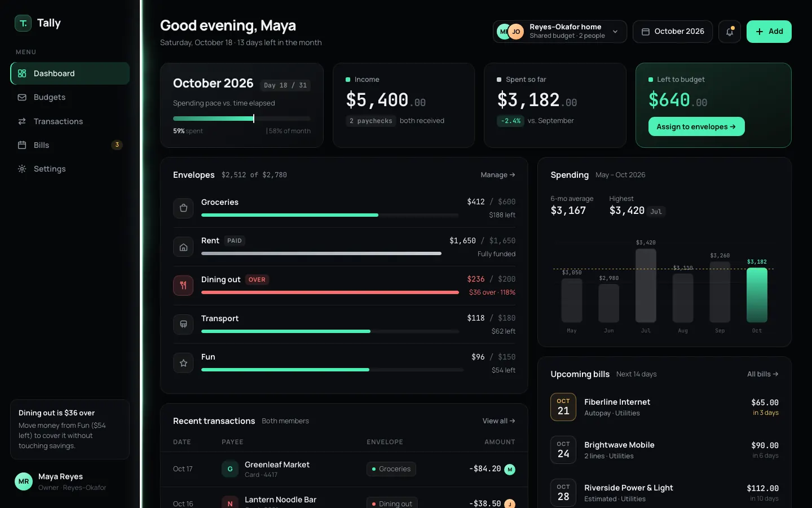812x508 pixels.
Task: Select the Oct 24 Brightwave Mobile date tile
Action: click(x=563, y=450)
